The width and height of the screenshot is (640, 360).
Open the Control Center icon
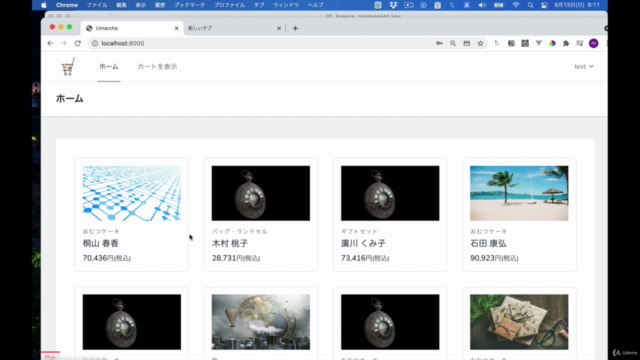pyautogui.click(x=544, y=5)
